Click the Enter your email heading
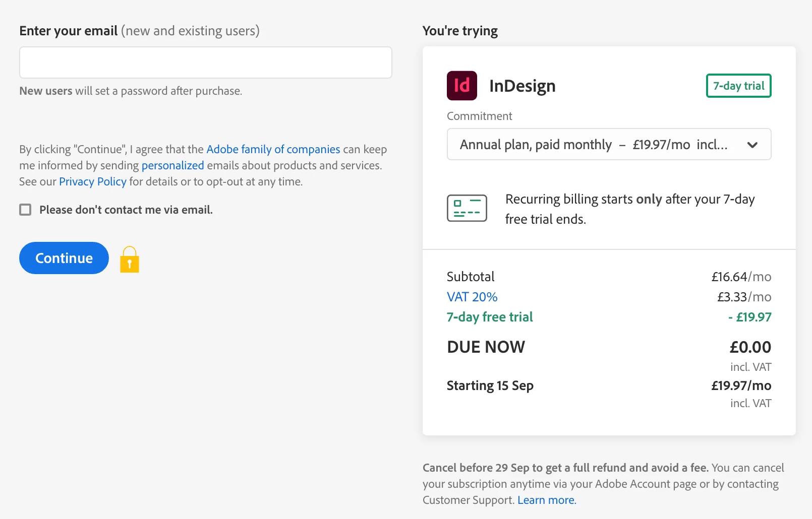This screenshot has height=519, width=812. point(69,31)
